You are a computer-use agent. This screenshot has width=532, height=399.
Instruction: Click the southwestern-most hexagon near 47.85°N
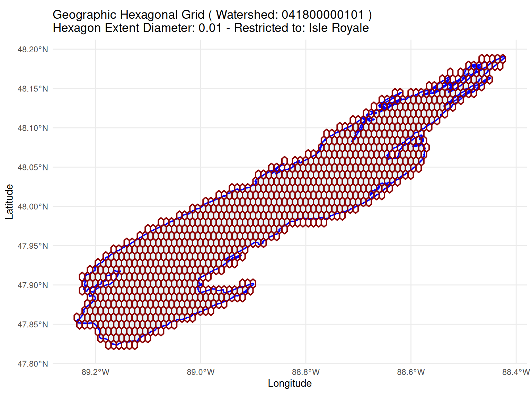(x=77, y=317)
